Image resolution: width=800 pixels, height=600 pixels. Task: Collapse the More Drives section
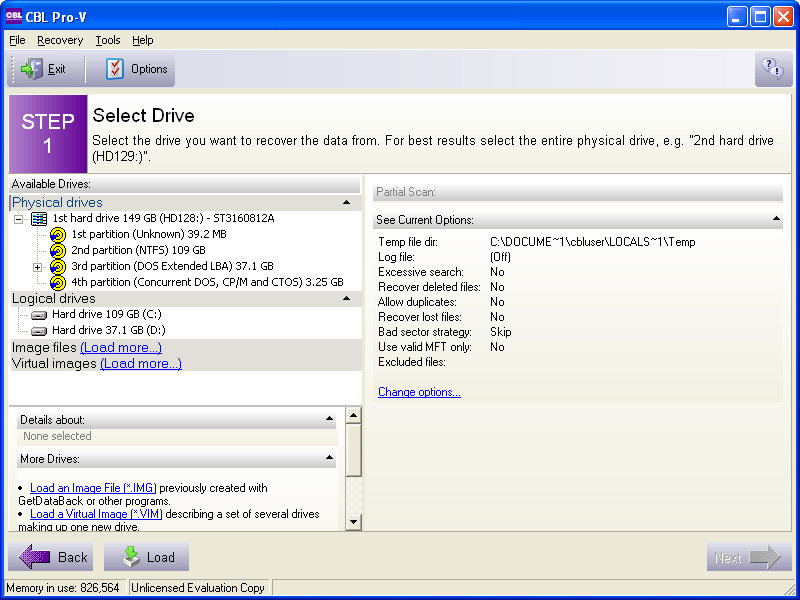click(x=330, y=458)
